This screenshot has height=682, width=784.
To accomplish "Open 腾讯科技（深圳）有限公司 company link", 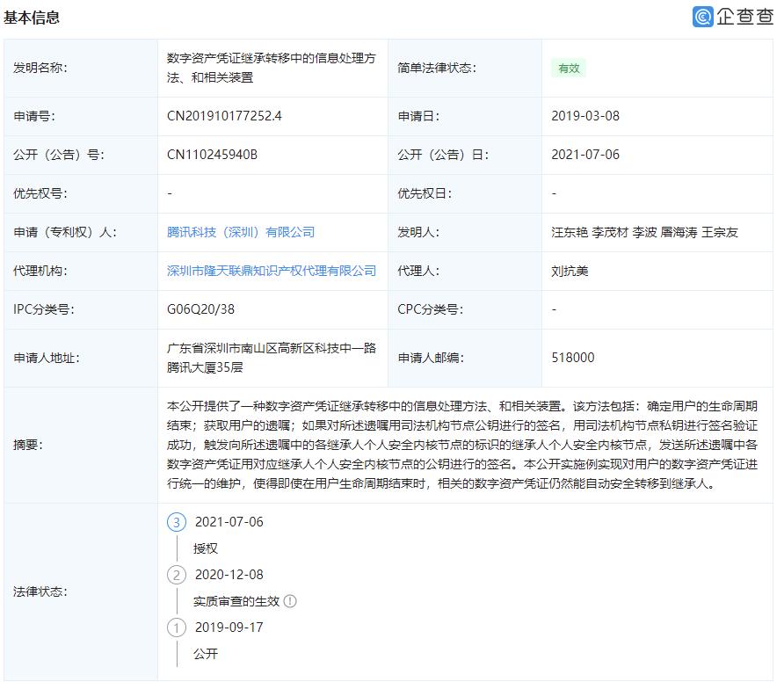I will tap(240, 232).
